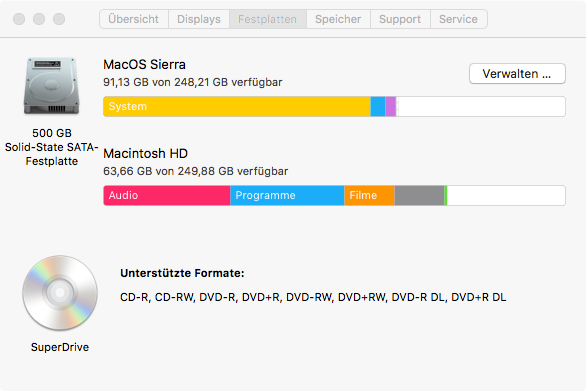Select the SuperDrive disc icon
Viewport: 586px width, 391px height.
[x=60, y=293]
